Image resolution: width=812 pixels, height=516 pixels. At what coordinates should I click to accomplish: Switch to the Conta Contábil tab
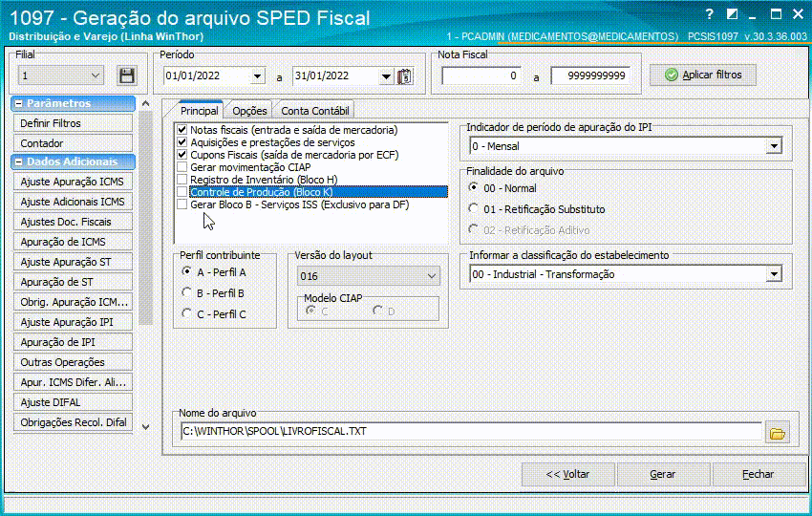point(315,110)
